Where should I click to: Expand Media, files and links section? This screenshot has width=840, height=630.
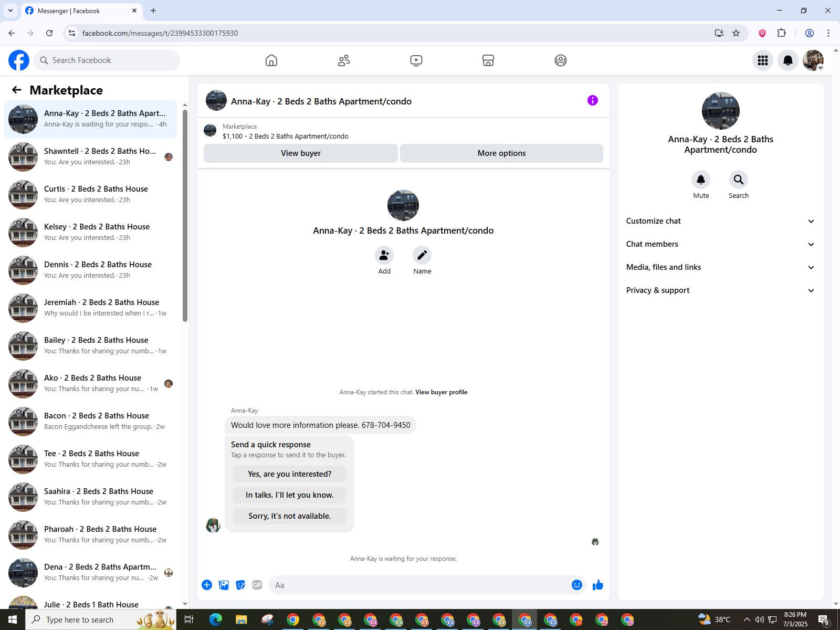[720, 267]
